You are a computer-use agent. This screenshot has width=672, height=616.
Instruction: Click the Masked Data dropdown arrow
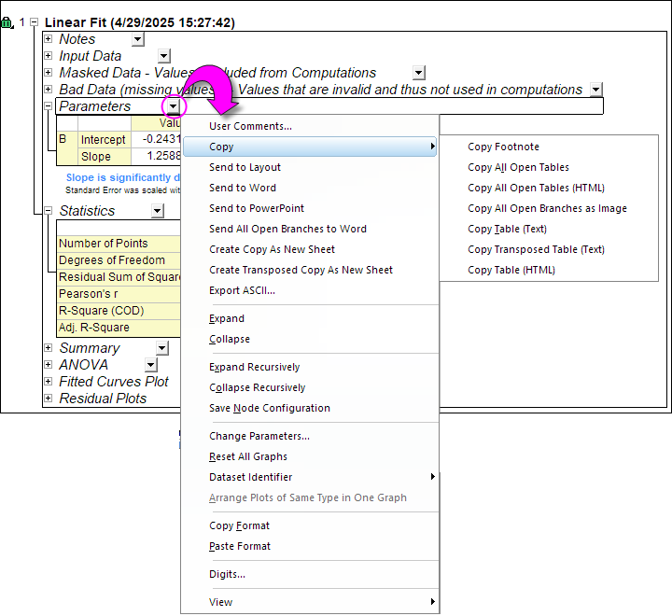tap(418, 73)
